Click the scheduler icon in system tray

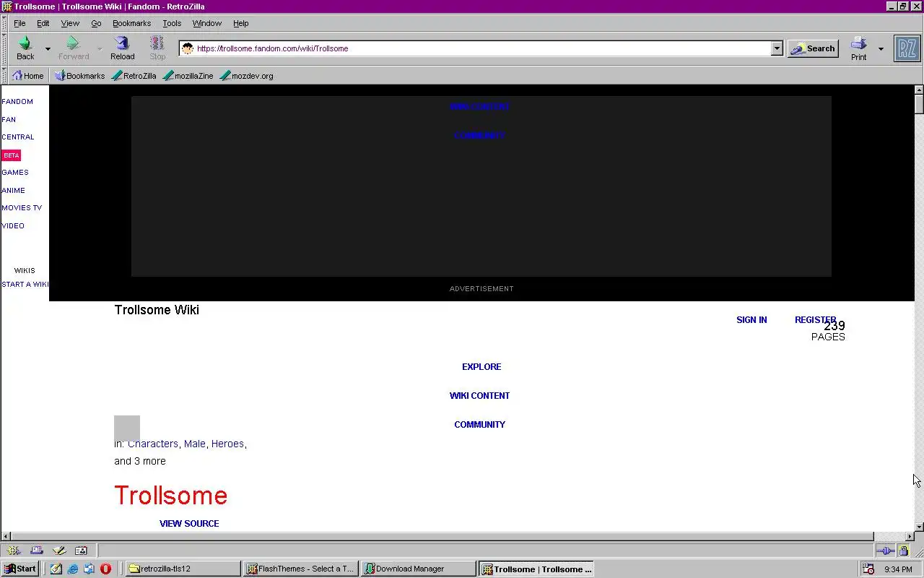tap(868, 569)
